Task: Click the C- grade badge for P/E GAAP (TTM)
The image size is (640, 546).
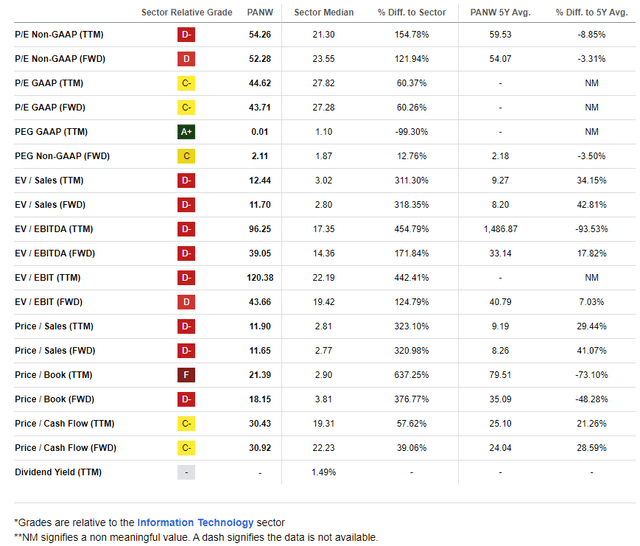Action: [186, 83]
